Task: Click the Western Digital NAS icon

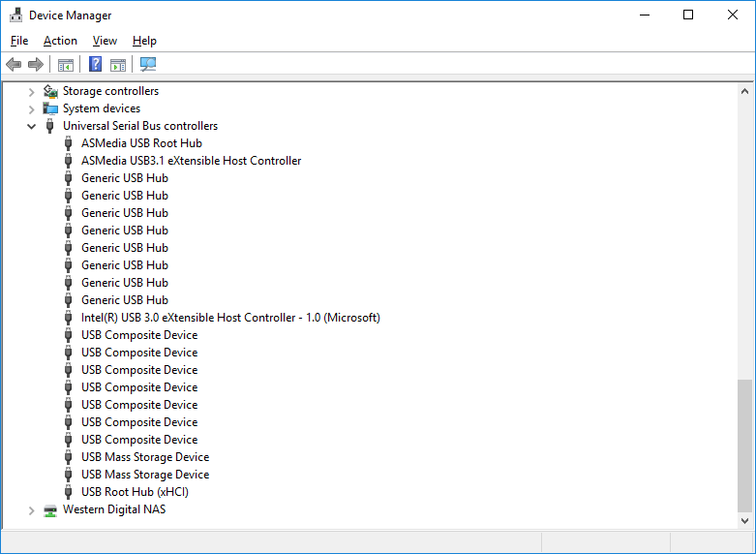Action: [x=50, y=510]
